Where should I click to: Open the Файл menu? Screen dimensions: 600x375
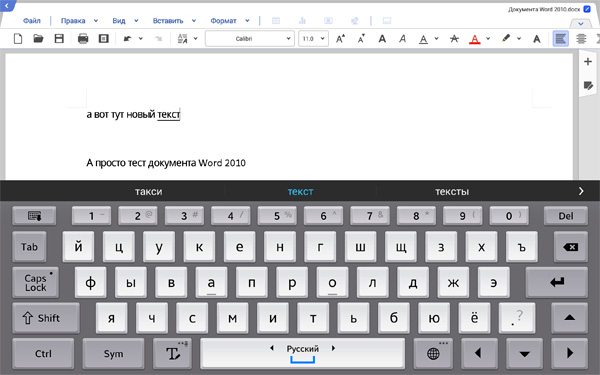(32, 21)
